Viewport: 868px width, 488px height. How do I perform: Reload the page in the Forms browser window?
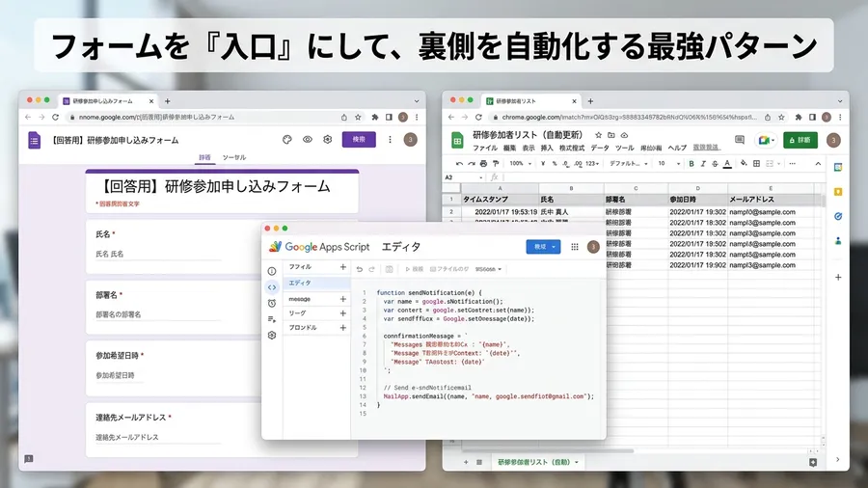(55, 118)
